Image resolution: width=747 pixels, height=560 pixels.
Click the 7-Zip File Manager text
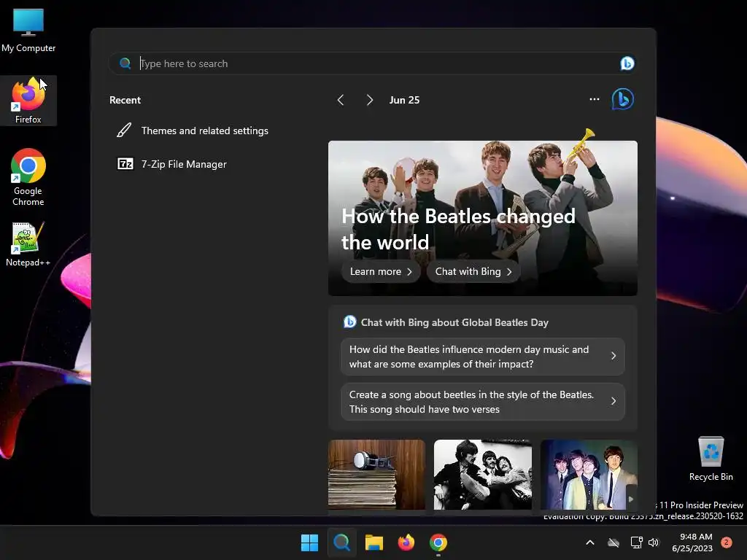184,164
